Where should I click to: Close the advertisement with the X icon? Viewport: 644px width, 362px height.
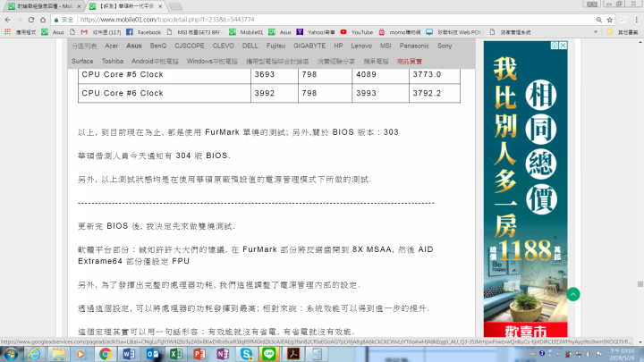coord(563,46)
